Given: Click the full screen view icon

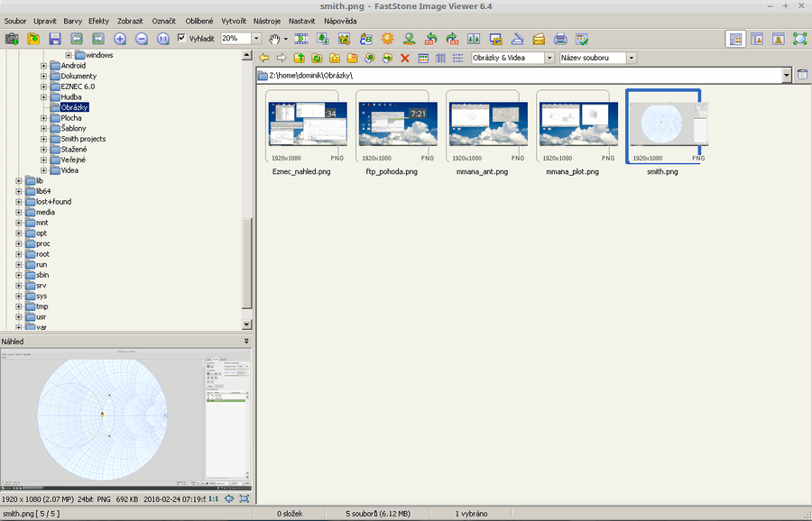Looking at the screenshot, I should pyautogui.click(x=799, y=39).
